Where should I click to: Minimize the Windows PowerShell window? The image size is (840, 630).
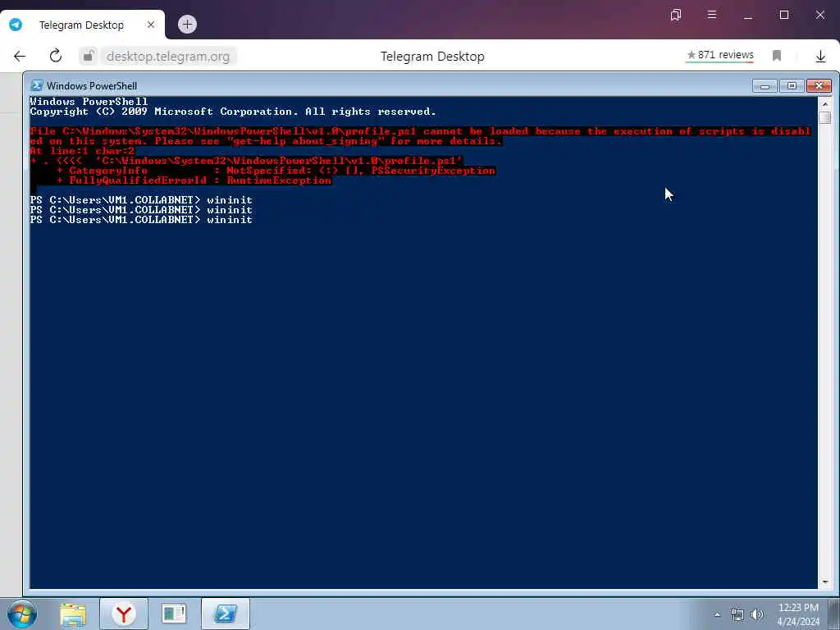765,85
